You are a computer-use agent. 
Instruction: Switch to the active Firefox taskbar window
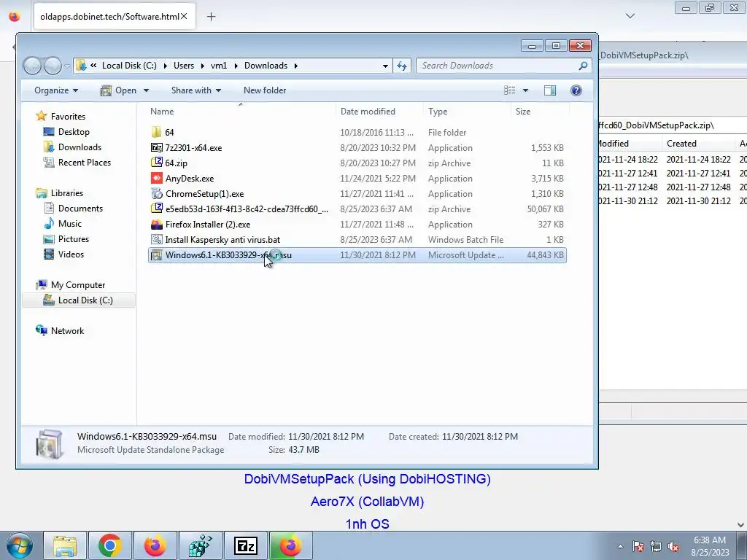coord(290,545)
